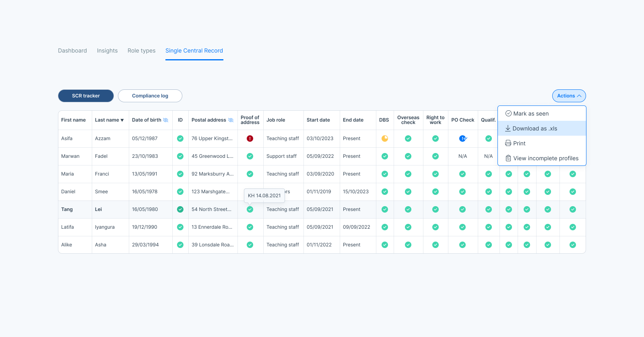
Task: Click ID check icon for Alike Asha
Action: click(x=180, y=245)
